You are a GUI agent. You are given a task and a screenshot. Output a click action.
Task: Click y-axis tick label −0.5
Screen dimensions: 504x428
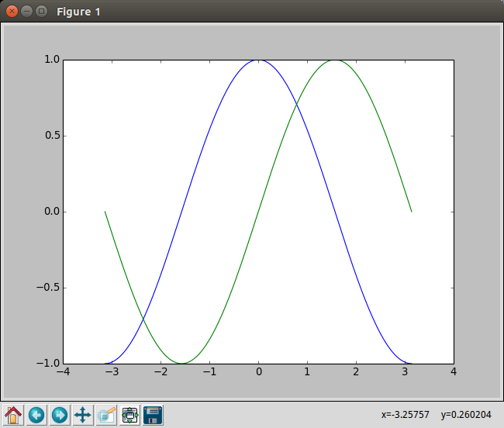(x=48, y=287)
